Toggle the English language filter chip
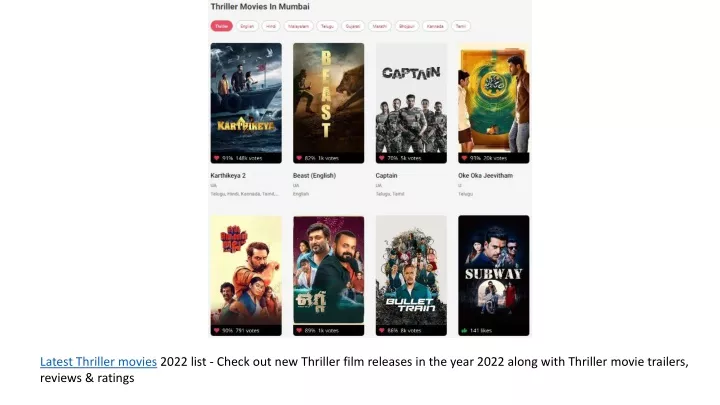The height and width of the screenshot is (405, 720). [x=247, y=26]
